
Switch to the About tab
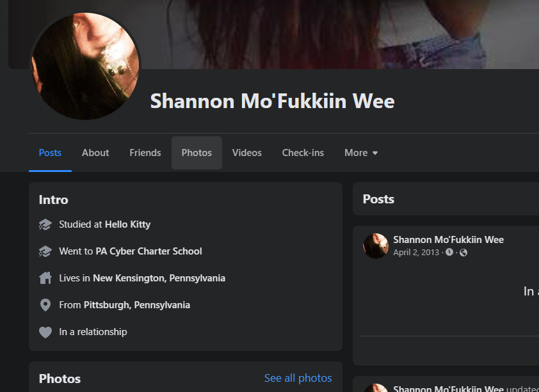pos(95,153)
